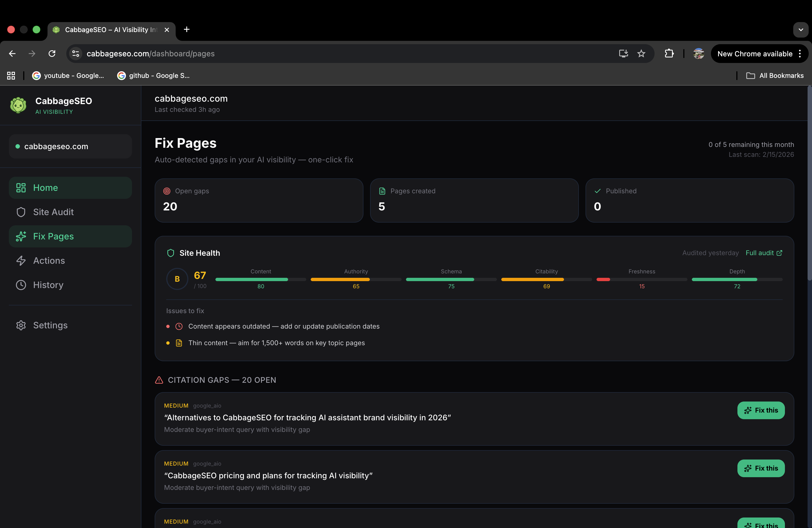Viewport: 812px width, 528px height.
Task: Open Settings from the gear icon
Action: (21, 325)
